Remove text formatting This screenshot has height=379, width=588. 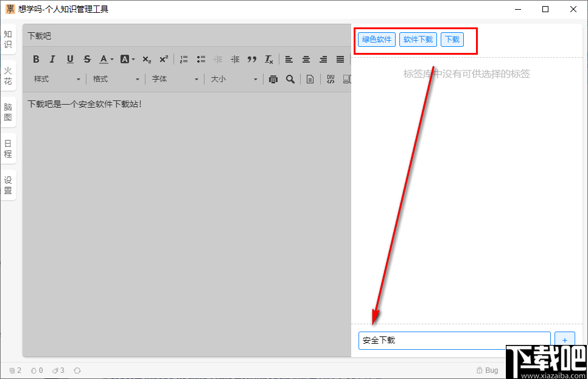tap(269, 59)
